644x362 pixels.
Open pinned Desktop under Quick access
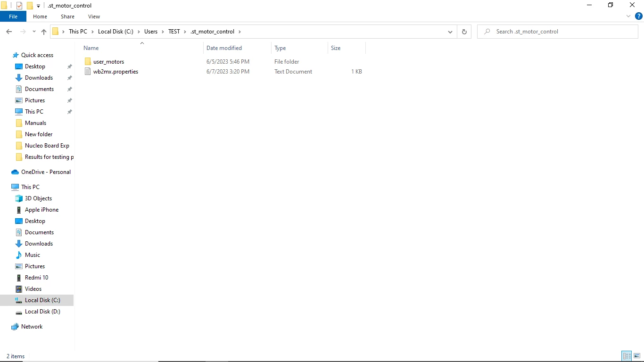[x=35, y=66]
